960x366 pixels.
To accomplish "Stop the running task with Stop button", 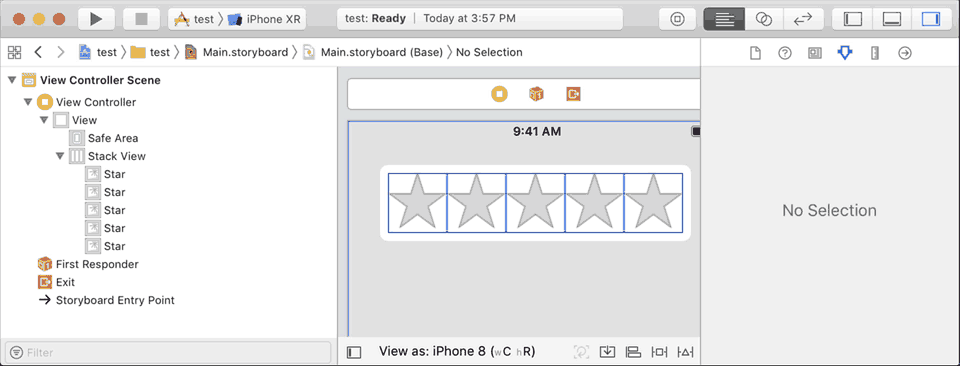I will pyautogui.click(x=141, y=19).
